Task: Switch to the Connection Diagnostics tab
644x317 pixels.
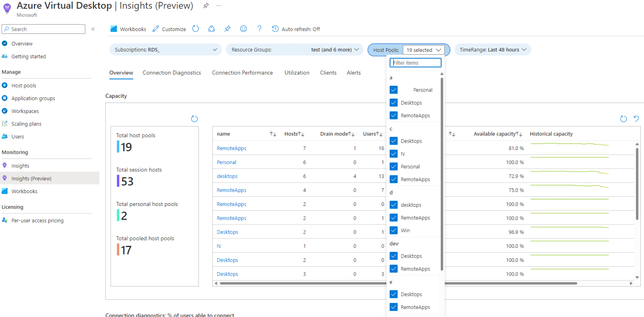Action: pos(171,73)
